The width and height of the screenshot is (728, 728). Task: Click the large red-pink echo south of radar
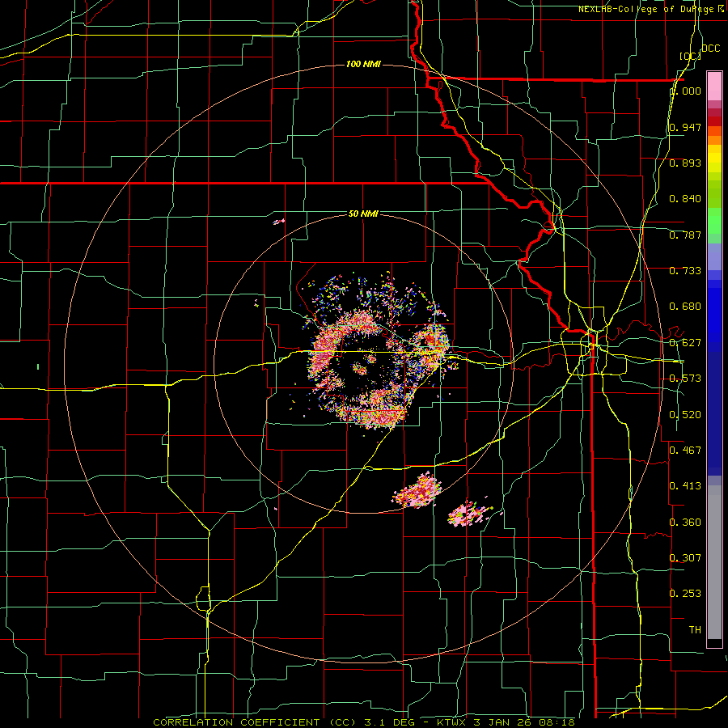417,491
